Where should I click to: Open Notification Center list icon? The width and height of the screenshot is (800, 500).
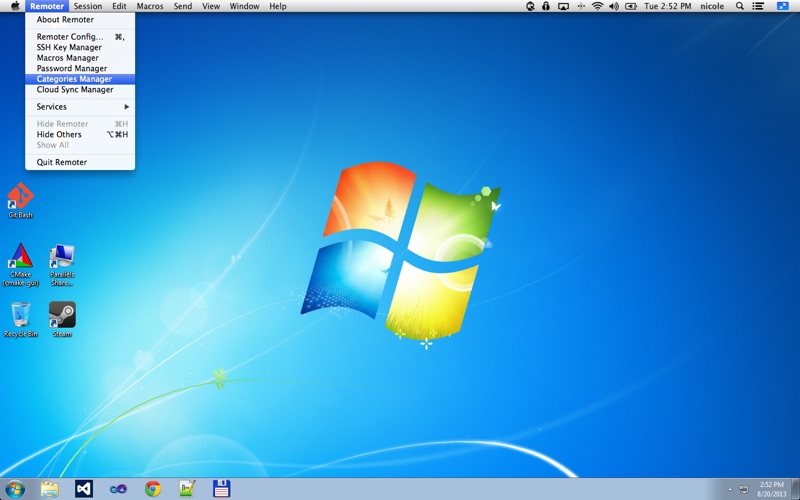759,6
